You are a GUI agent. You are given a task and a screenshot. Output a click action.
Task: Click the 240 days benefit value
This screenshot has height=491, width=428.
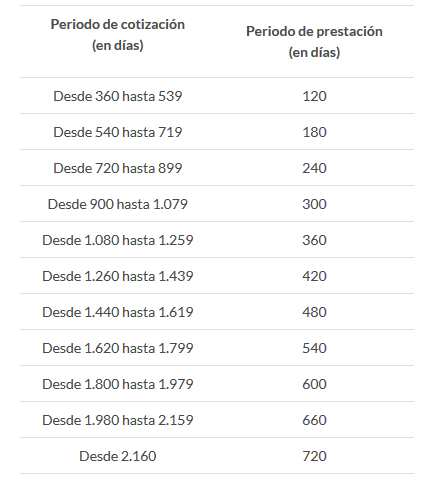[314, 168]
